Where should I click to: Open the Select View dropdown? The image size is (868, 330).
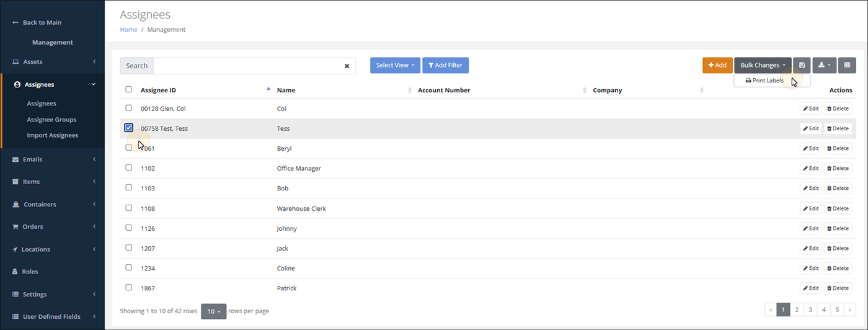[x=395, y=65]
